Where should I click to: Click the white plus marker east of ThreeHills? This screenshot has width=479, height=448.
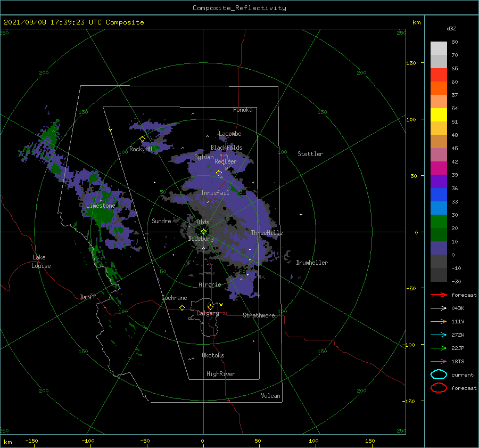pos(301,214)
